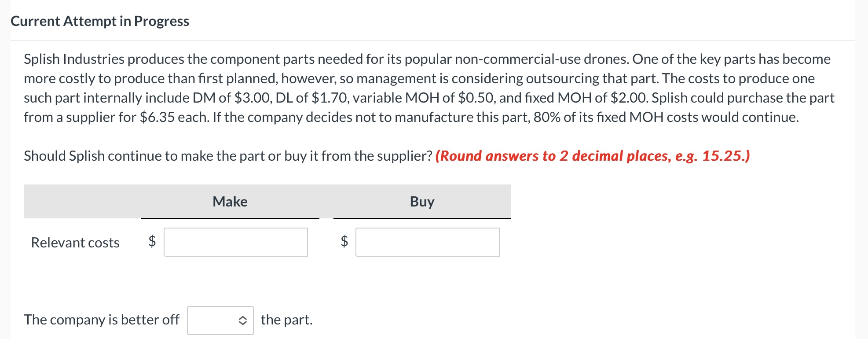
Task: Click the Buy column header
Action: coord(422,202)
